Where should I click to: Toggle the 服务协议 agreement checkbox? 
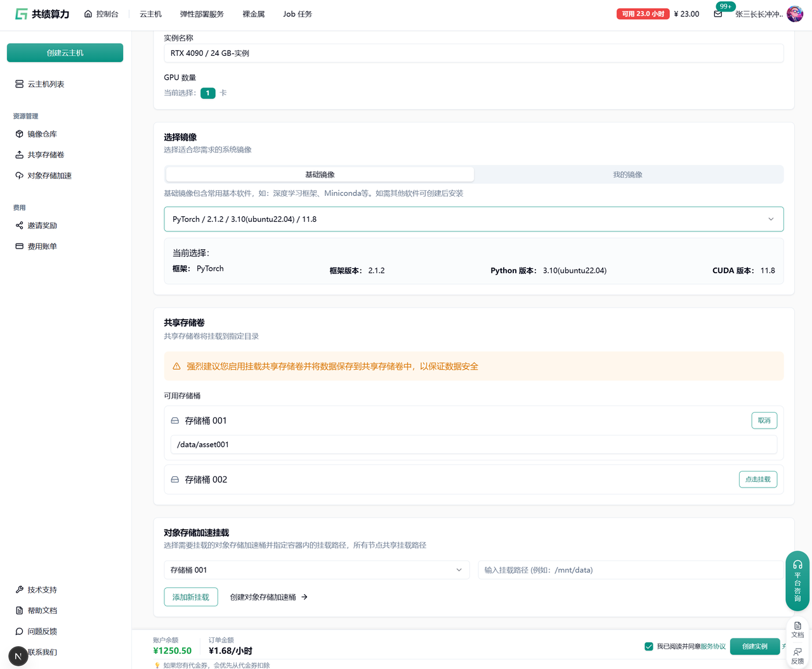[x=648, y=646]
